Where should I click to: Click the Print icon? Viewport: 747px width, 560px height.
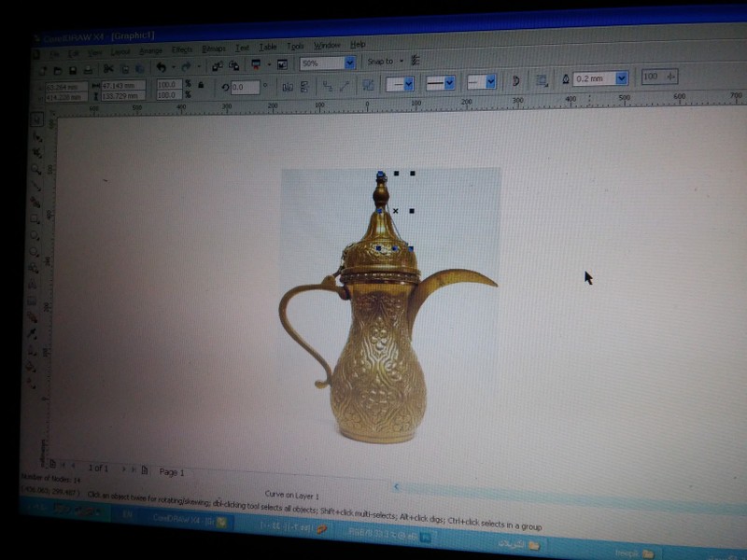pyautogui.click(x=88, y=69)
